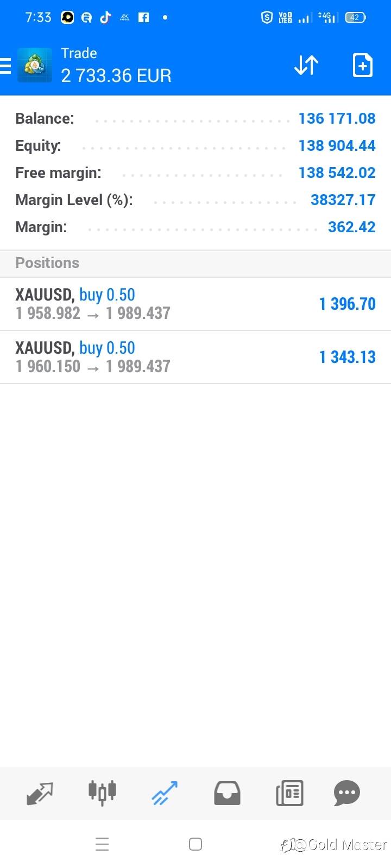This screenshot has width=391, height=868.
Task: Create a new order
Action: (362, 66)
